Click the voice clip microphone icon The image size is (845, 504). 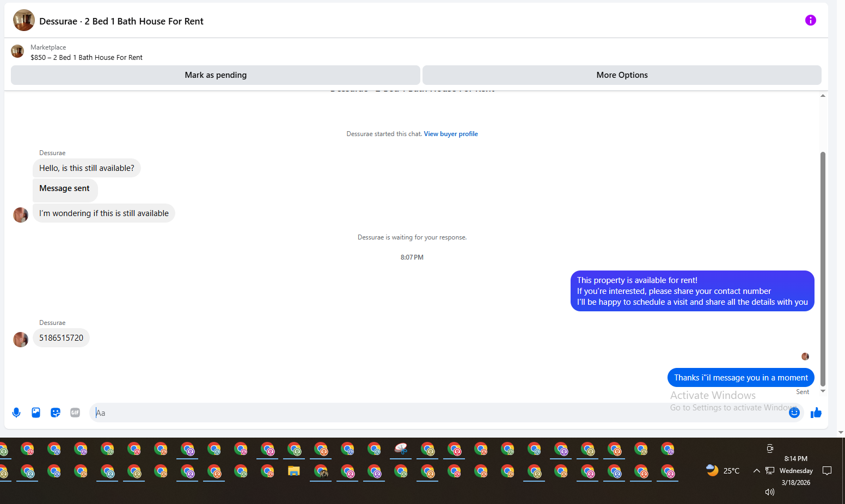coord(16,413)
